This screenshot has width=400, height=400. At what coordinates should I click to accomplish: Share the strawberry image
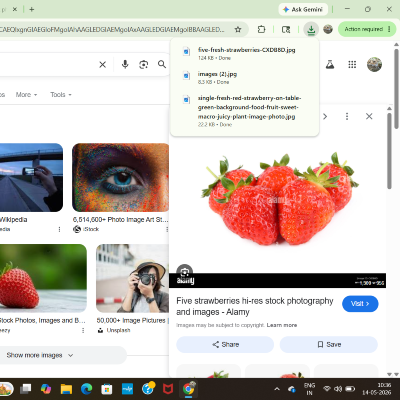pyautogui.click(x=225, y=344)
